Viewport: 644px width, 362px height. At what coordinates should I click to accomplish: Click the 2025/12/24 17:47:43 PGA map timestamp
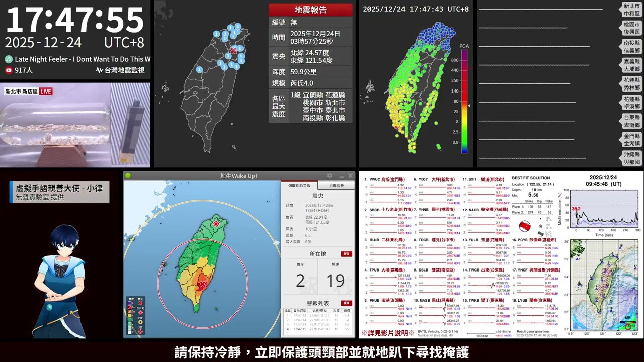416,9
